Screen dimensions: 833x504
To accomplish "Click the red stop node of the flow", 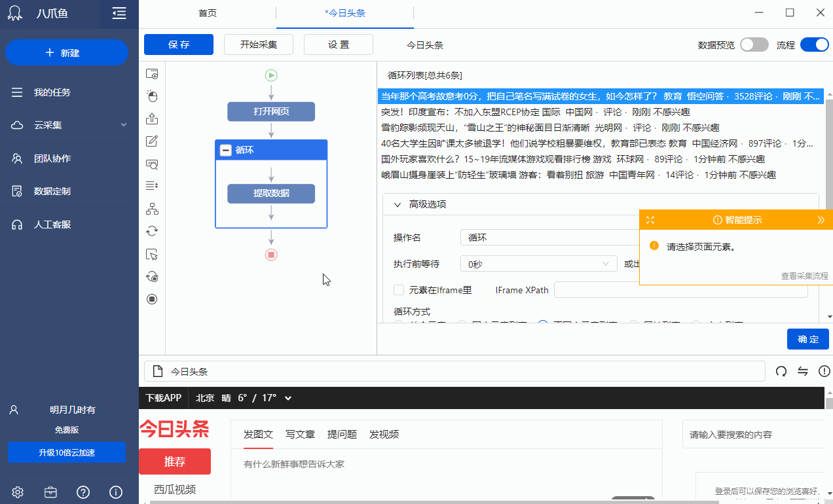I will coord(271,255).
